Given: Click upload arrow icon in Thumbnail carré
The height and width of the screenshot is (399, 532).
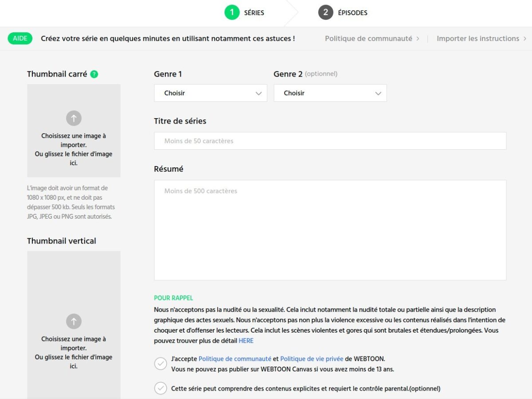Looking at the screenshot, I should [x=74, y=118].
